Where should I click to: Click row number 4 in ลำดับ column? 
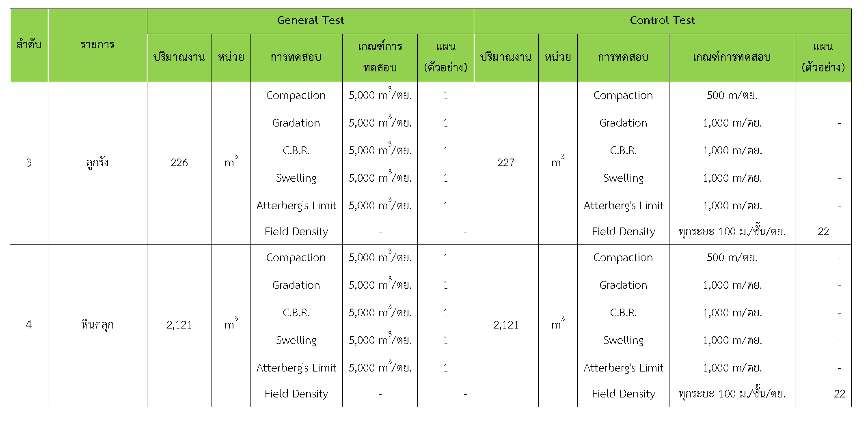[x=29, y=325]
